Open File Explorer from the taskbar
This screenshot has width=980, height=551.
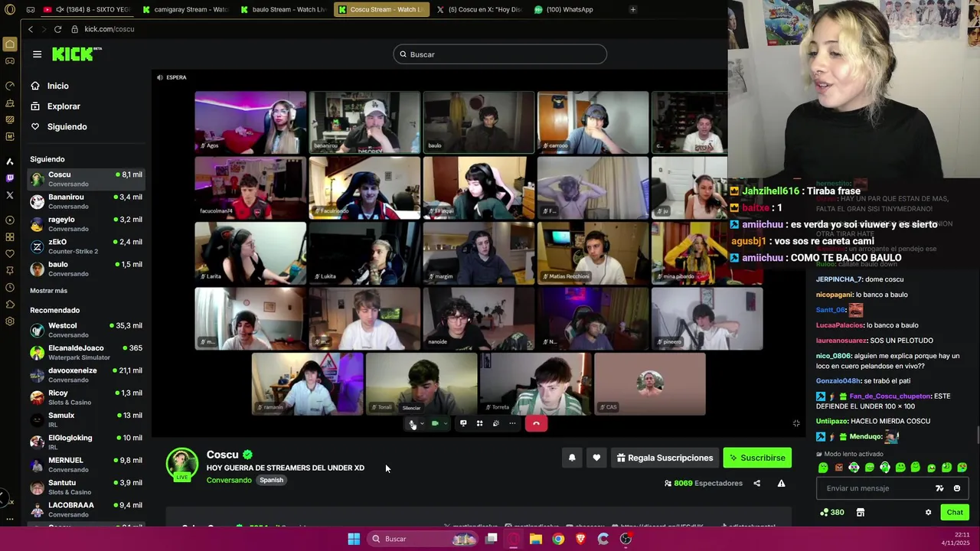[x=536, y=539]
